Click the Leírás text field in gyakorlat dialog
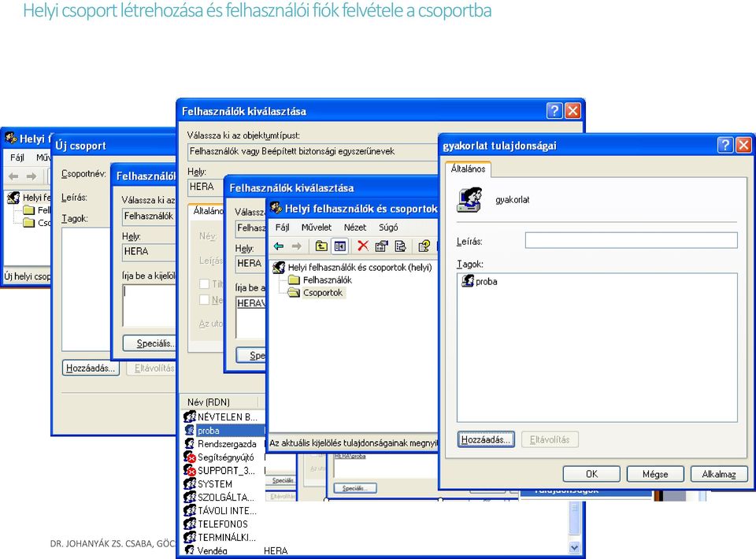 [x=631, y=240]
